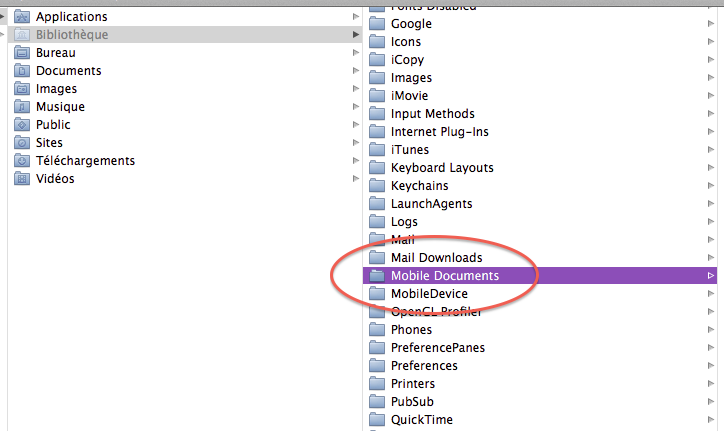Select the QuickTime folder

point(421,420)
